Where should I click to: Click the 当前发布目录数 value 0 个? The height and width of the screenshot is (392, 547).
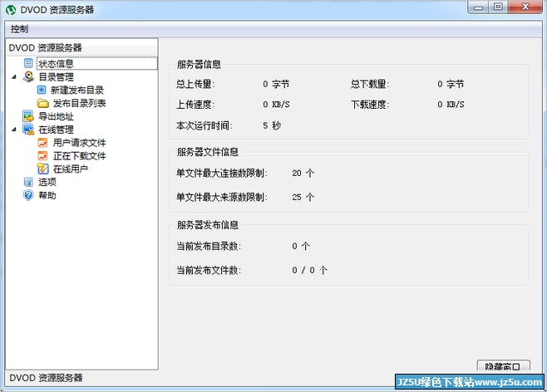point(301,246)
